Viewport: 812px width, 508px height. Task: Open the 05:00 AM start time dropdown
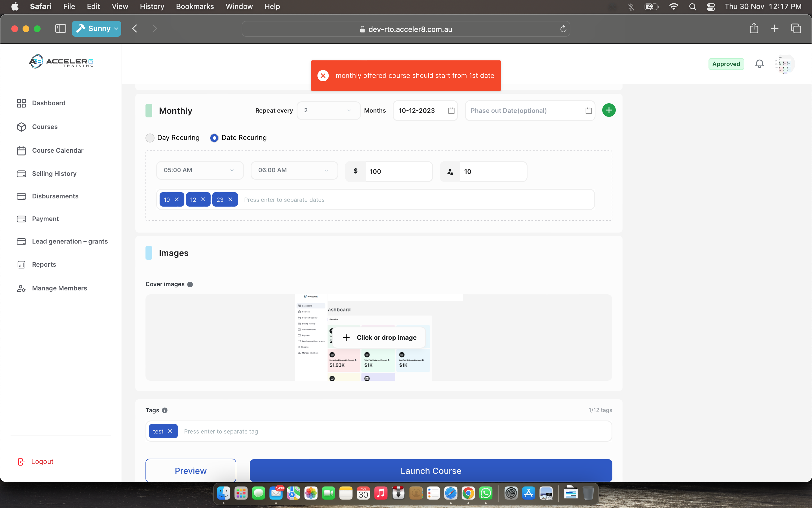click(200, 170)
